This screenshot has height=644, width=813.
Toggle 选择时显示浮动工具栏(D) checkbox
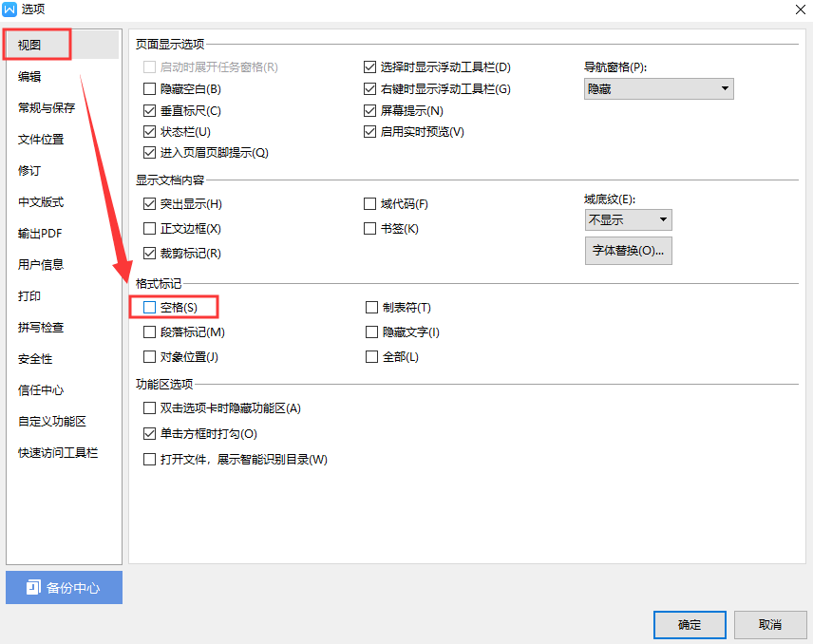click(369, 66)
